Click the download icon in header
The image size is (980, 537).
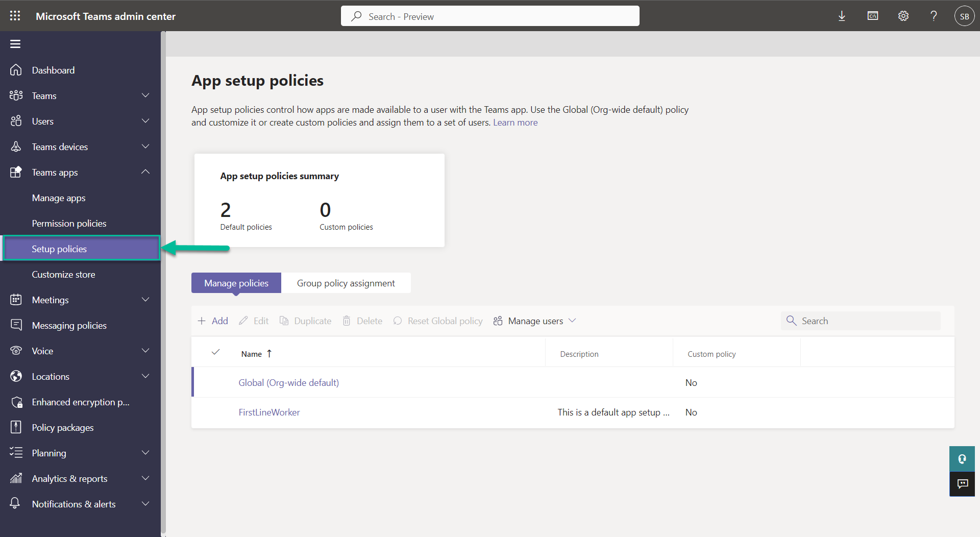coord(842,16)
